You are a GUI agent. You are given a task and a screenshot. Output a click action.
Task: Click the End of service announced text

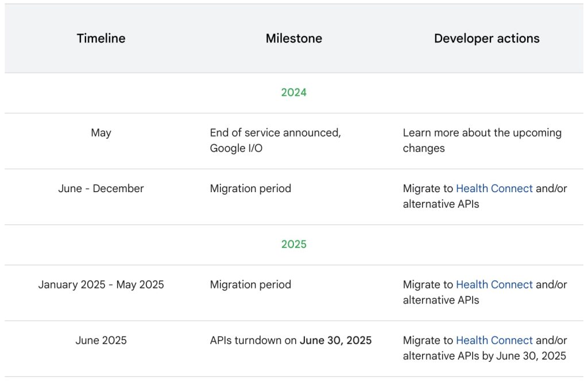click(x=275, y=133)
